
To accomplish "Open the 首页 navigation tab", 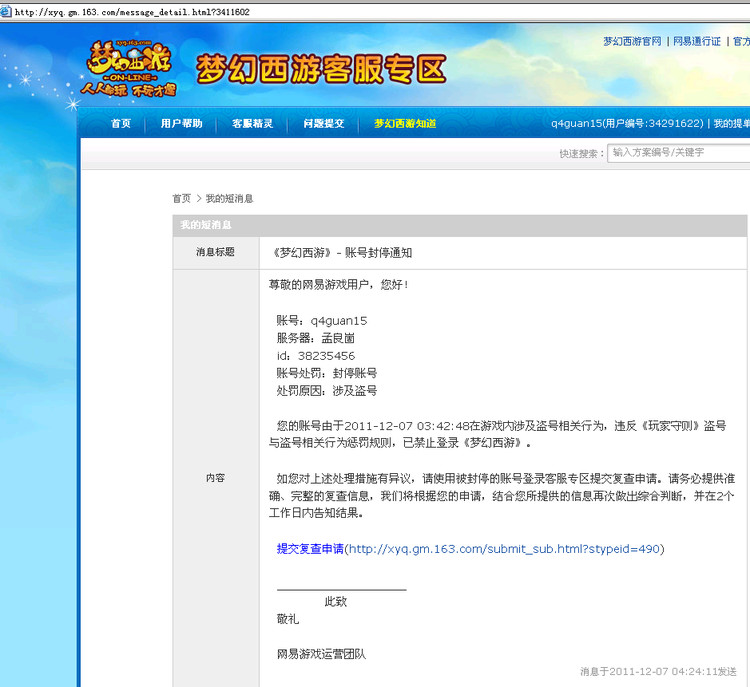I will (121, 124).
